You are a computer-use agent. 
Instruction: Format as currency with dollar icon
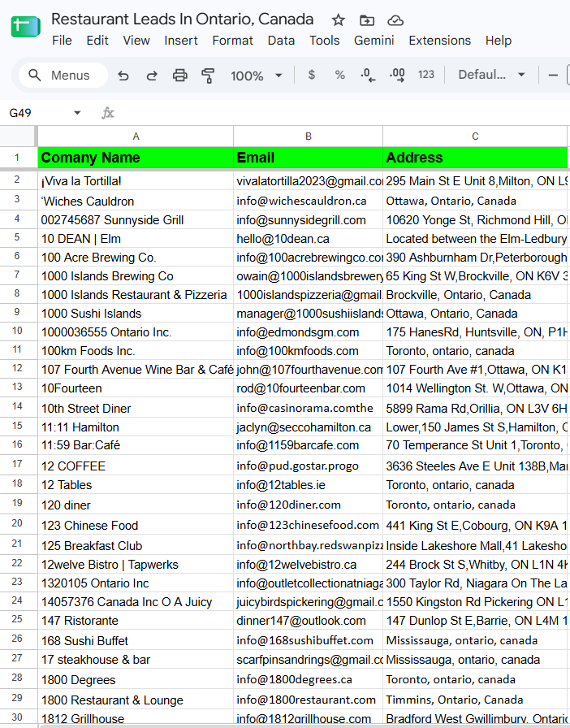[312, 75]
